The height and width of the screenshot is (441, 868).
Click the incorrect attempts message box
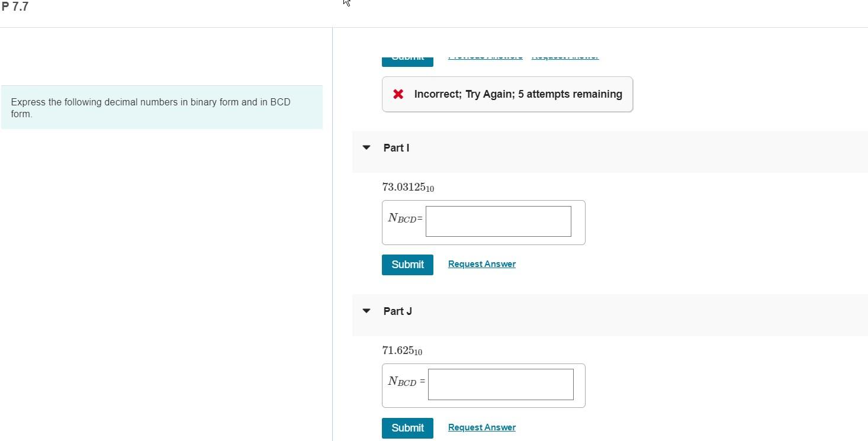[x=507, y=94]
